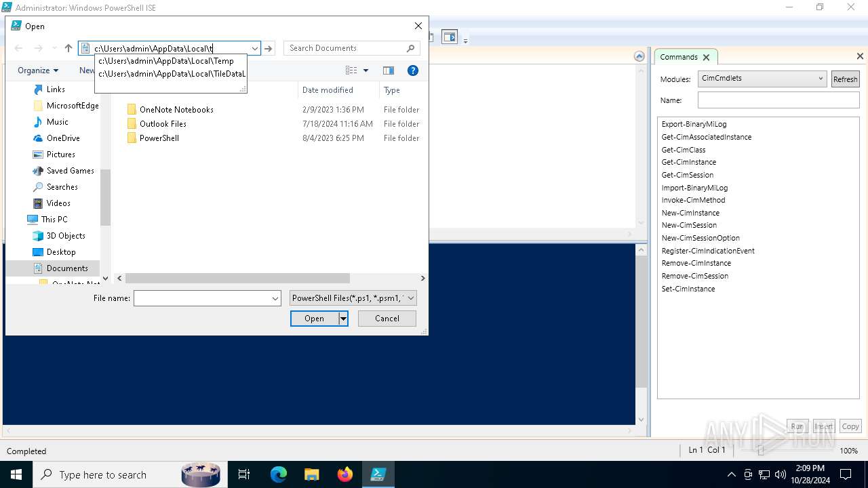The width and height of the screenshot is (868, 488).
Task: Select Set-CimInstance command
Action: pyautogui.click(x=688, y=289)
